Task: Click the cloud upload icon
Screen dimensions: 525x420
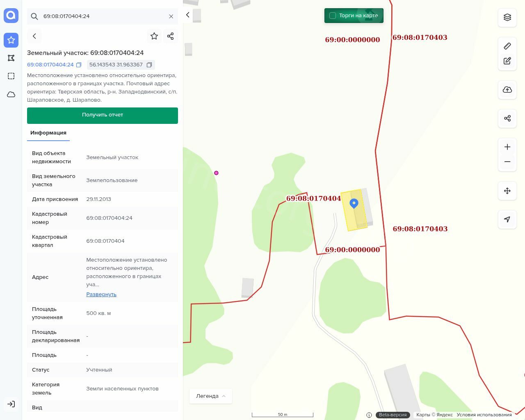Action: (507, 90)
